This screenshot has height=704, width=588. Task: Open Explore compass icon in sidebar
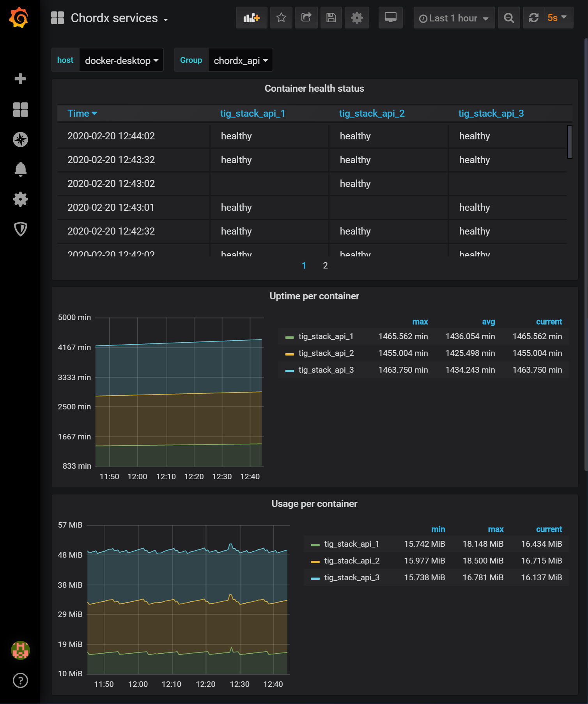(20, 139)
